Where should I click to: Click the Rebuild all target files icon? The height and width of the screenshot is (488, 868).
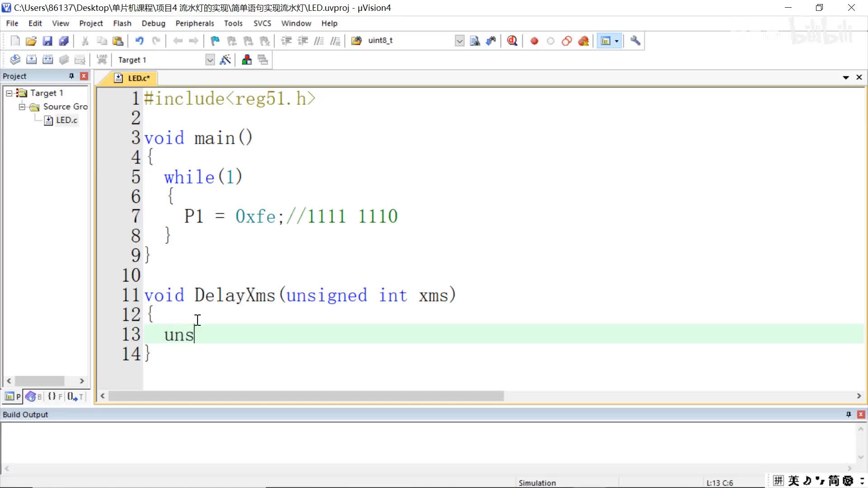point(47,60)
